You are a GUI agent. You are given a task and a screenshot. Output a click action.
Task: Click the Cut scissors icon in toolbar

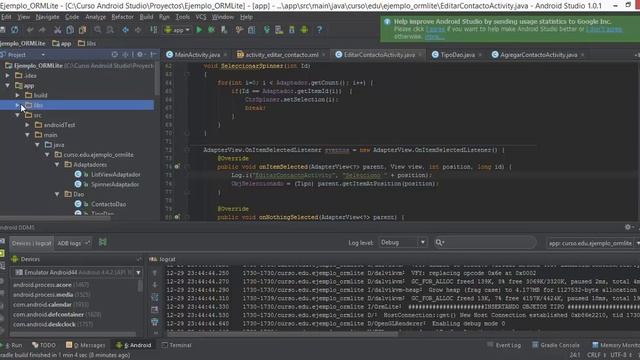coord(58,30)
